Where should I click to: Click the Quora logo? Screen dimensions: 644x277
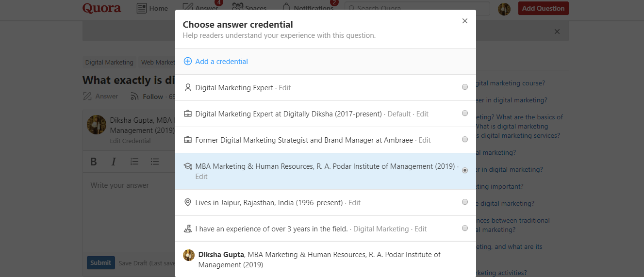pos(102,8)
